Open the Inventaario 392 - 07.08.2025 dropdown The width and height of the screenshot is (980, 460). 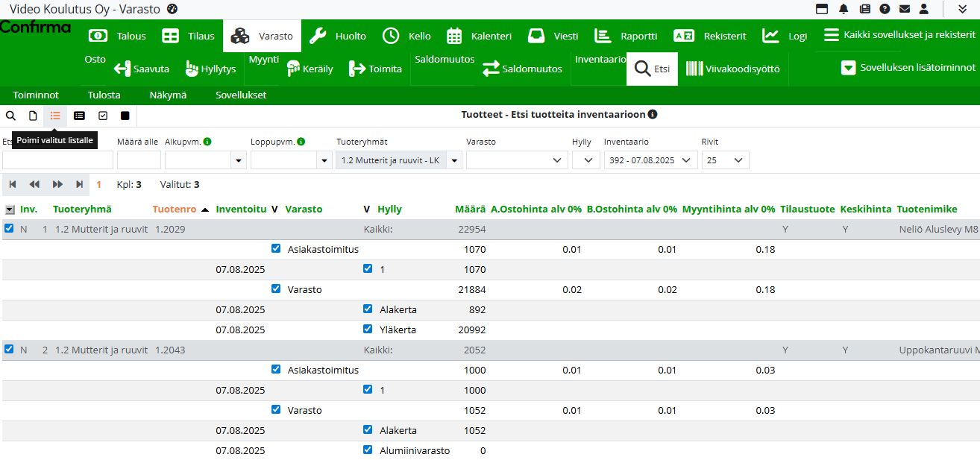[650, 160]
